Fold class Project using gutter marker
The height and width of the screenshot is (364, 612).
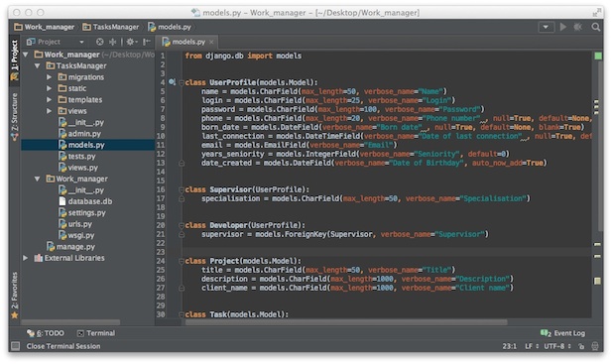tap(182, 262)
